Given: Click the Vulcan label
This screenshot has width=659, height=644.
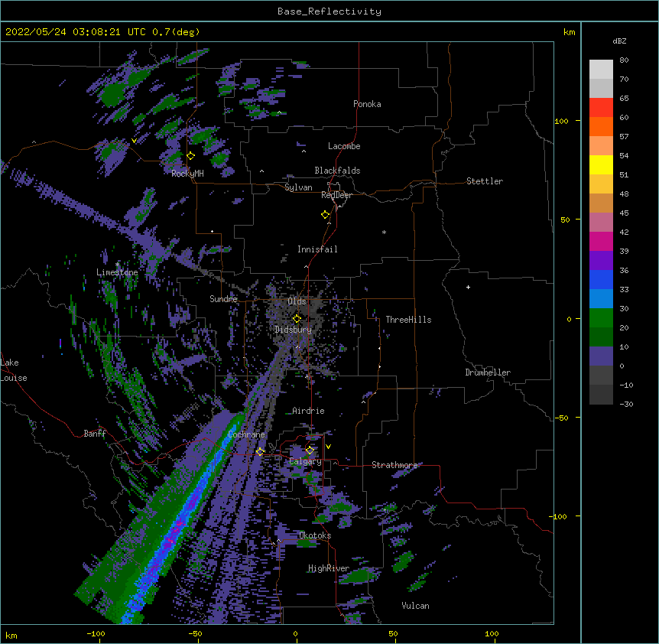Looking at the screenshot, I should coord(415,606).
